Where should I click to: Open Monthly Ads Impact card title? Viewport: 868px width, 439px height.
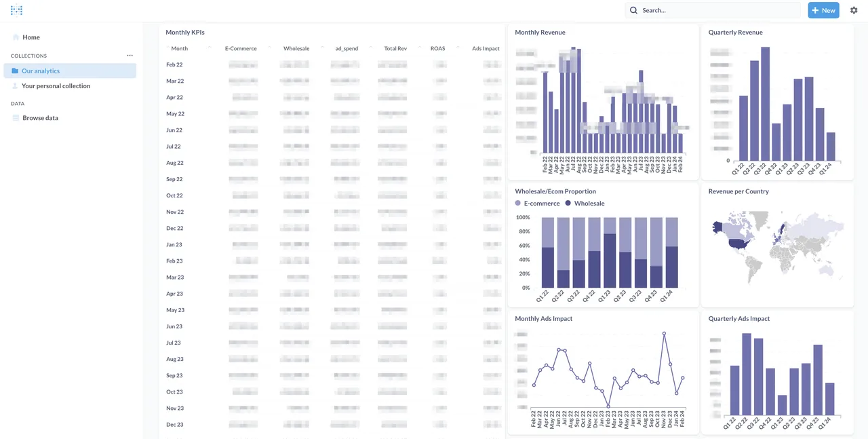click(543, 318)
